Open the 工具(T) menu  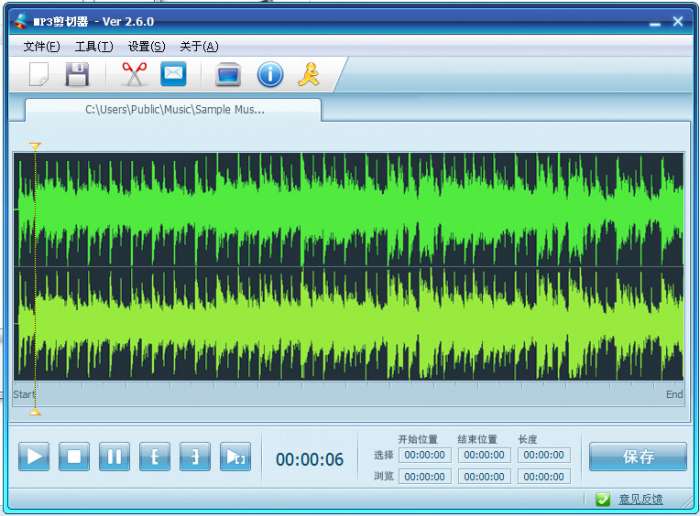pyautogui.click(x=94, y=46)
